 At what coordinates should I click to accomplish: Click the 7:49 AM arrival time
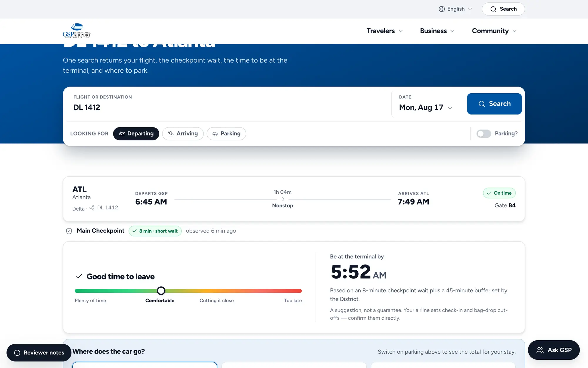tap(413, 202)
